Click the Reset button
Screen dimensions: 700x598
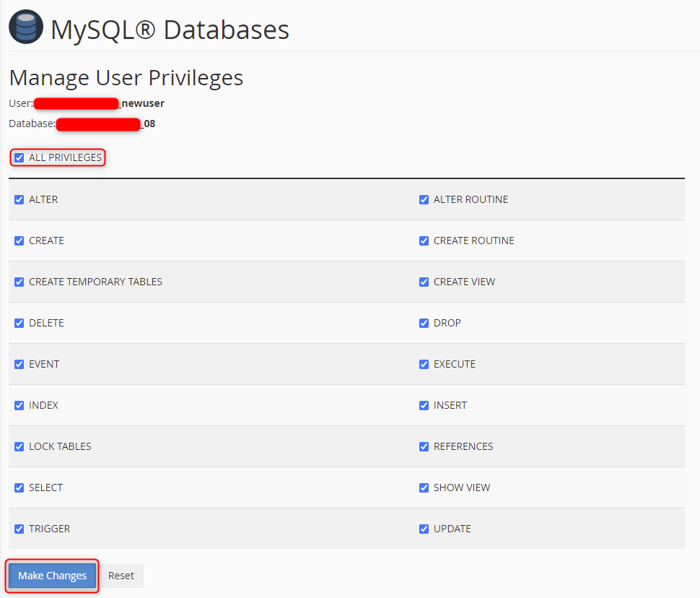click(x=121, y=576)
